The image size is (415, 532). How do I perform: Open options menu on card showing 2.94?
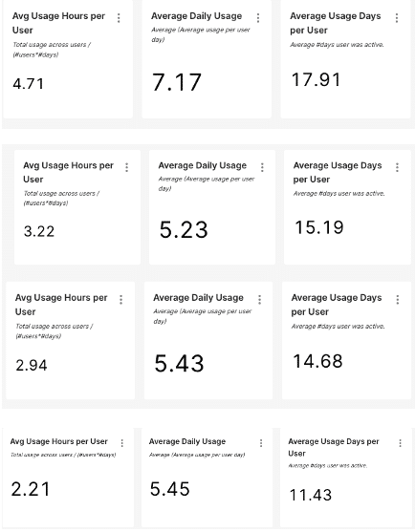pyautogui.click(x=120, y=300)
